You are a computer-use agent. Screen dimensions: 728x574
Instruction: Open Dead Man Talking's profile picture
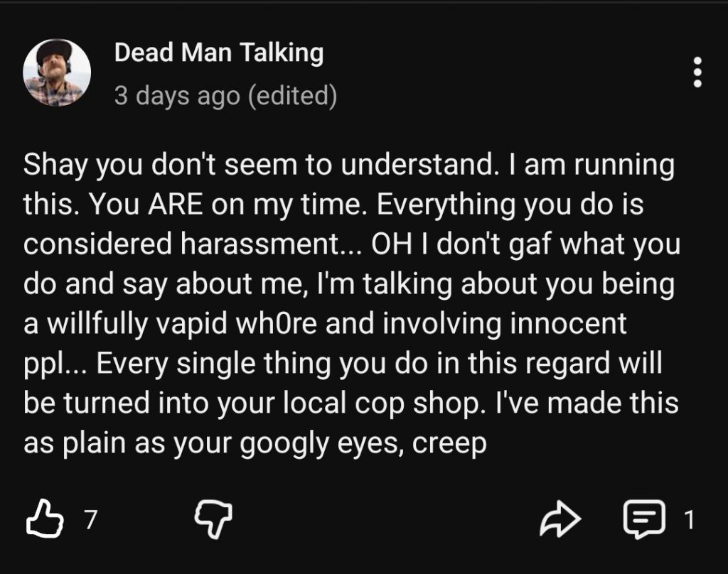click(x=57, y=72)
